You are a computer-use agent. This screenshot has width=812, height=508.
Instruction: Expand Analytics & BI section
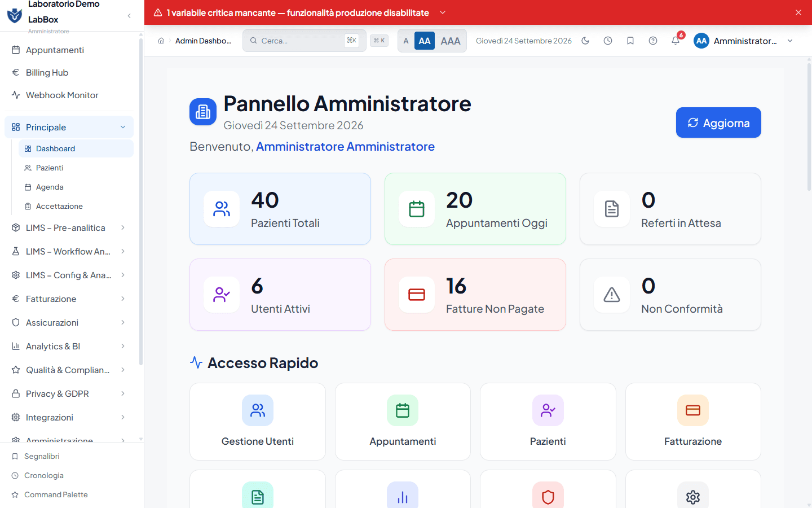point(69,346)
